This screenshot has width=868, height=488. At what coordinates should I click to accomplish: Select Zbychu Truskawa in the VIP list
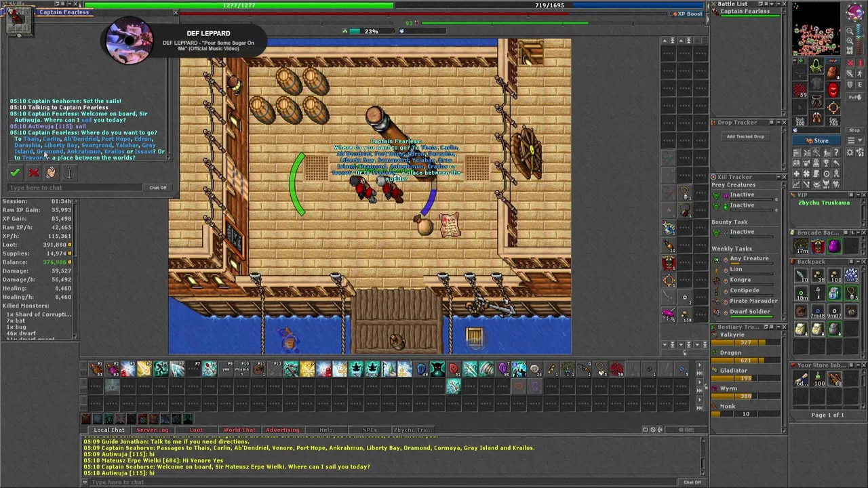[824, 203]
